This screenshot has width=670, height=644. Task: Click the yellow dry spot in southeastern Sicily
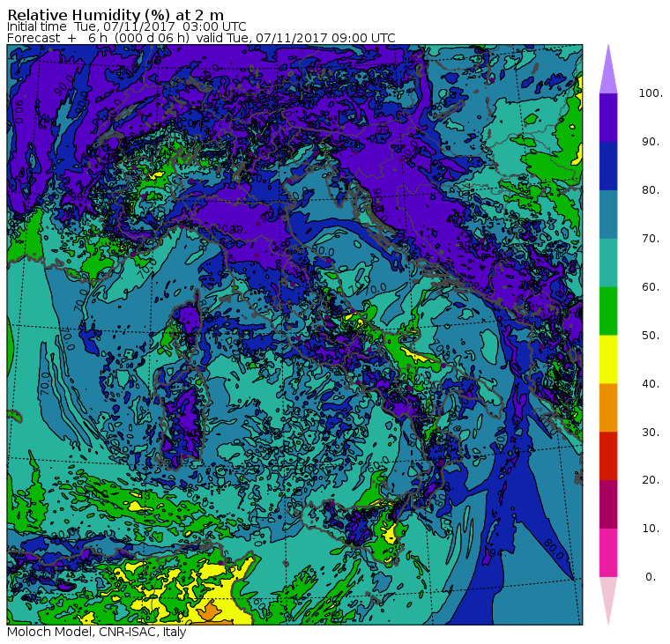point(390,534)
